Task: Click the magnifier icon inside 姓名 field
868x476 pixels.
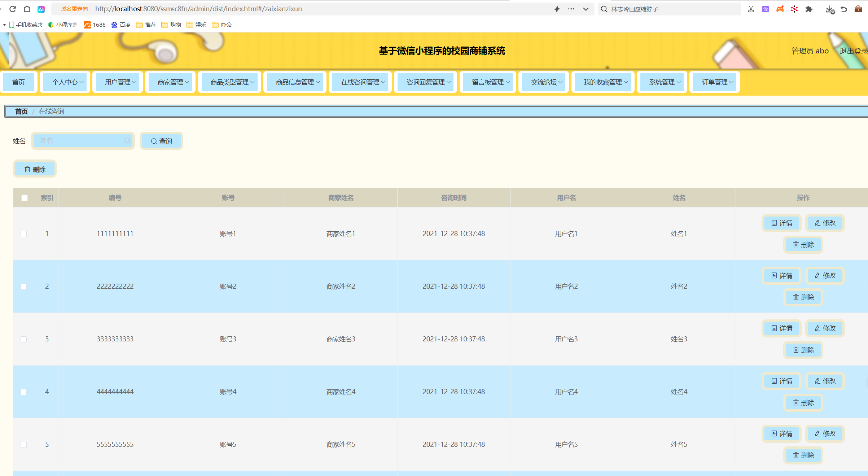Action: pyautogui.click(x=127, y=140)
